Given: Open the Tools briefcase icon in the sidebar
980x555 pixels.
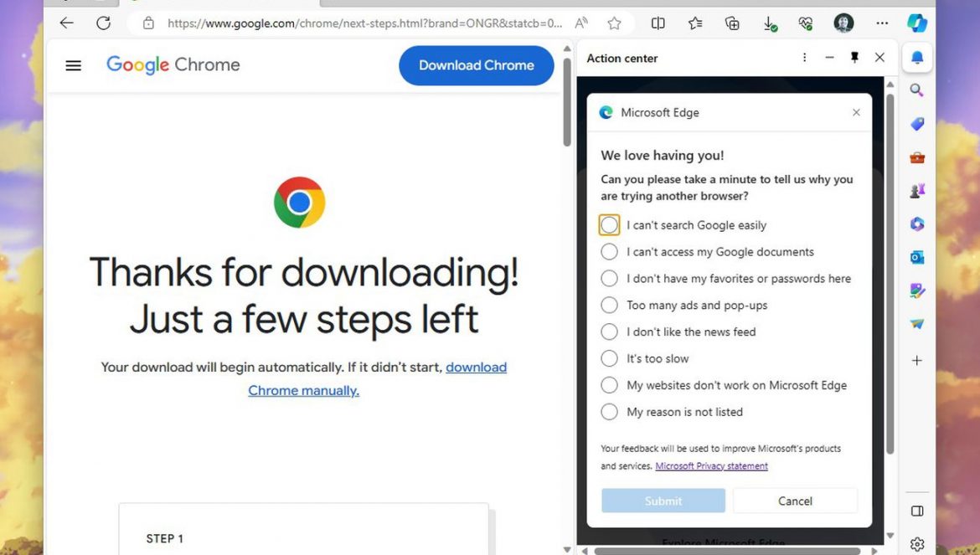Looking at the screenshot, I should [x=917, y=157].
